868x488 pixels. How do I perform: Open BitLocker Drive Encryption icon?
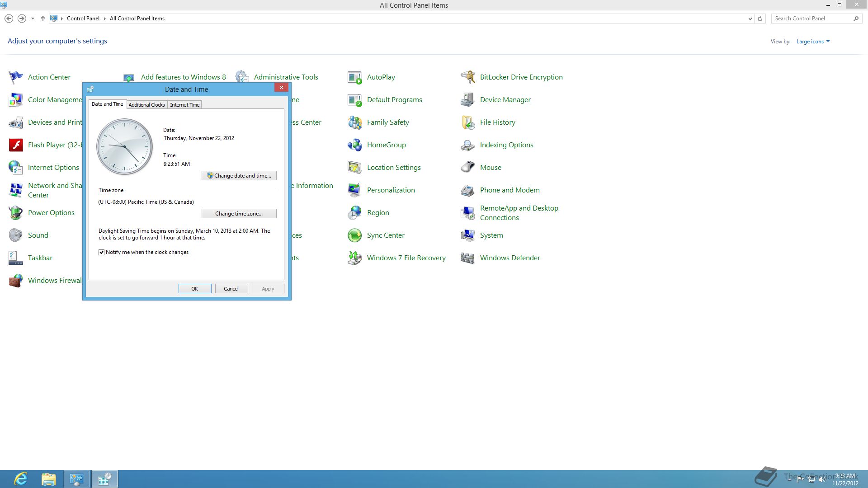468,77
